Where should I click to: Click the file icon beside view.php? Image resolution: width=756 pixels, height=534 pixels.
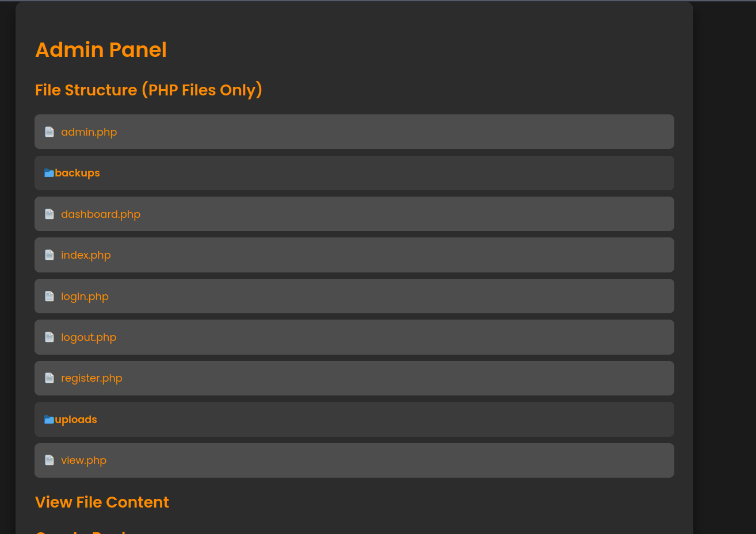(49, 460)
